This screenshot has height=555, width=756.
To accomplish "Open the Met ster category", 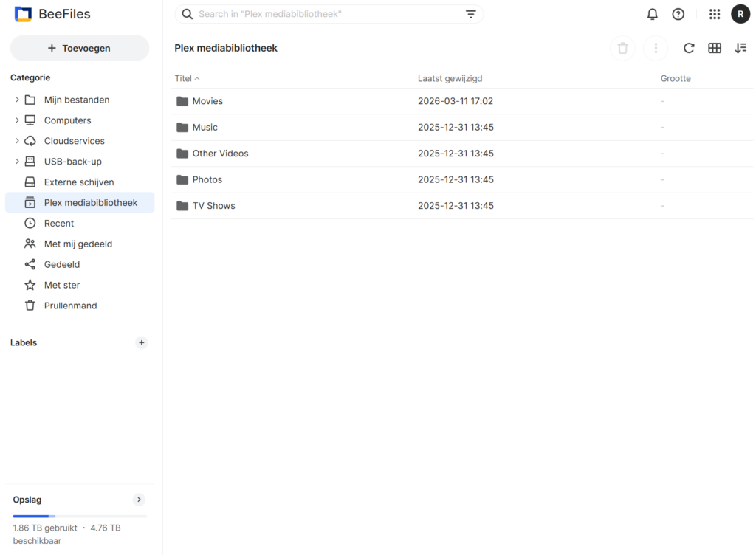I will click(61, 285).
